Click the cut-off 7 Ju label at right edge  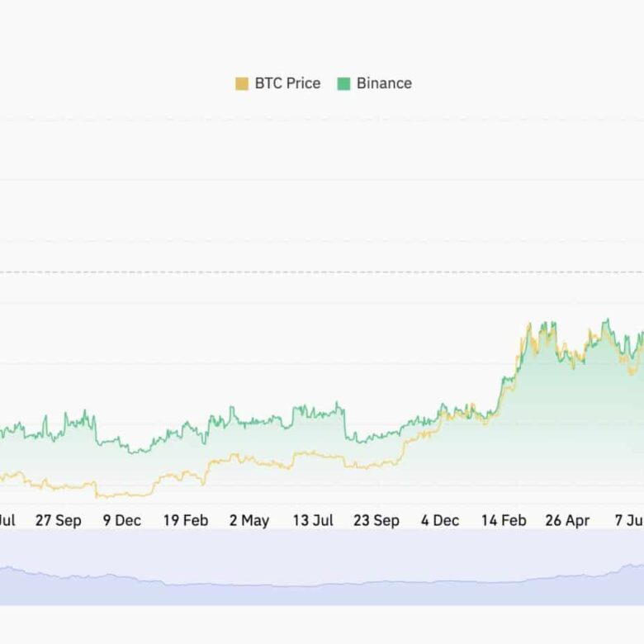pyautogui.click(x=629, y=521)
